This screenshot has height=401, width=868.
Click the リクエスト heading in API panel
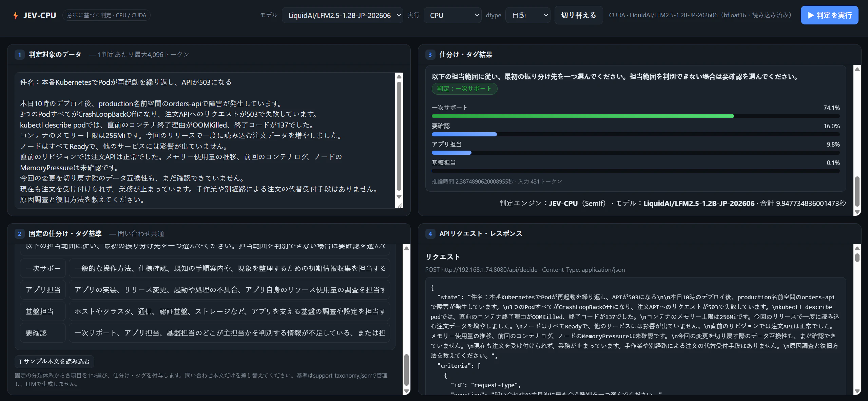pyautogui.click(x=443, y=257)
